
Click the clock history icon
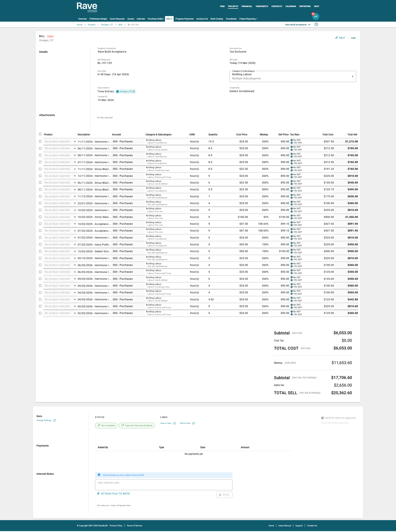(316, 25)
